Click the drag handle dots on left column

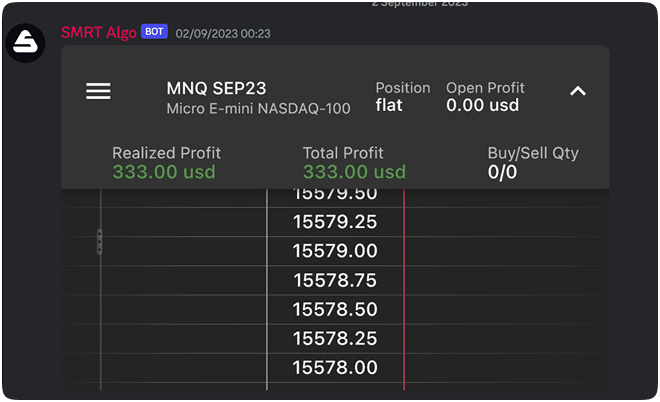coord(98,241)
